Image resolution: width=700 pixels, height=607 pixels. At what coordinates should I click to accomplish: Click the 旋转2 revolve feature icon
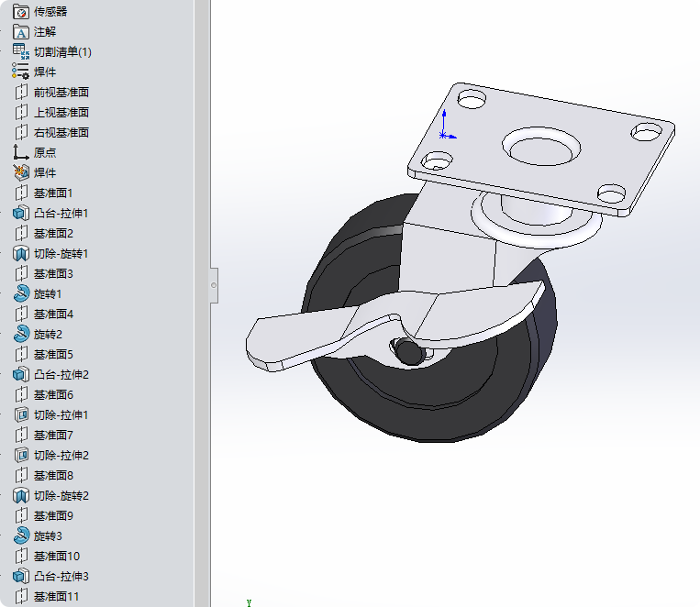tap(21, 334)
